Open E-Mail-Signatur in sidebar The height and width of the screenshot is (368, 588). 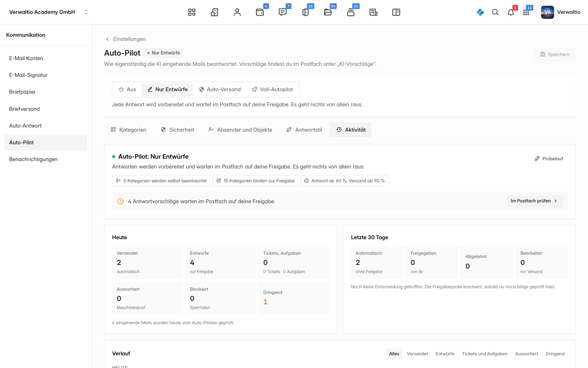(x=46, y=75)
